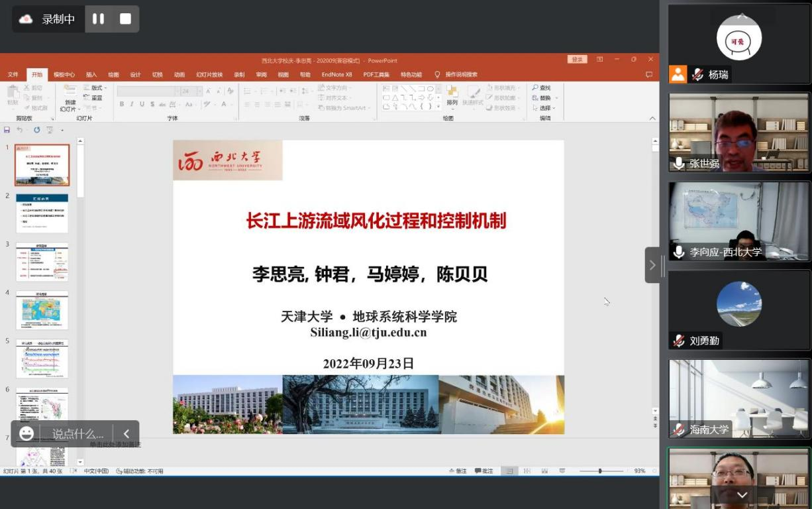Click the zoom slider in status bar
Image resolution: width=812 pixels, height=509 pixels.
600,471
